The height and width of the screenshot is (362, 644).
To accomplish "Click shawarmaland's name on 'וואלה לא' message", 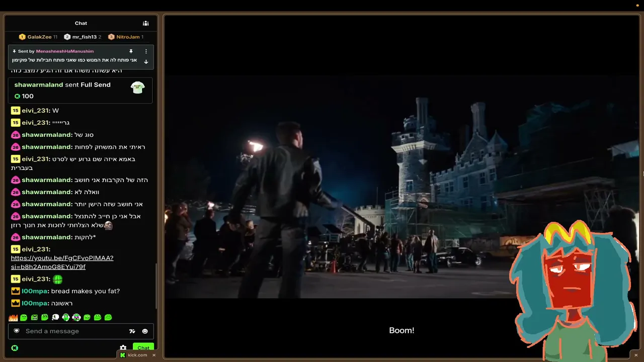I will [47, 192].
